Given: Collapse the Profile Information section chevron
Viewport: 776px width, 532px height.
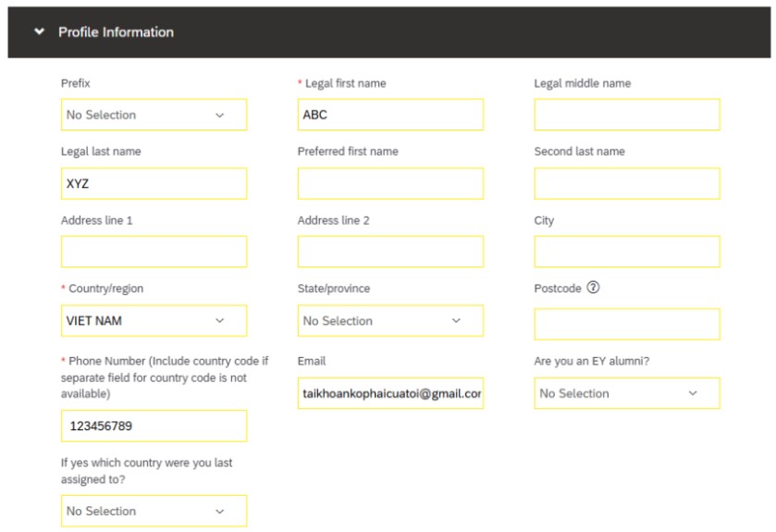Looking at the screenshot, I should [39, 32].
